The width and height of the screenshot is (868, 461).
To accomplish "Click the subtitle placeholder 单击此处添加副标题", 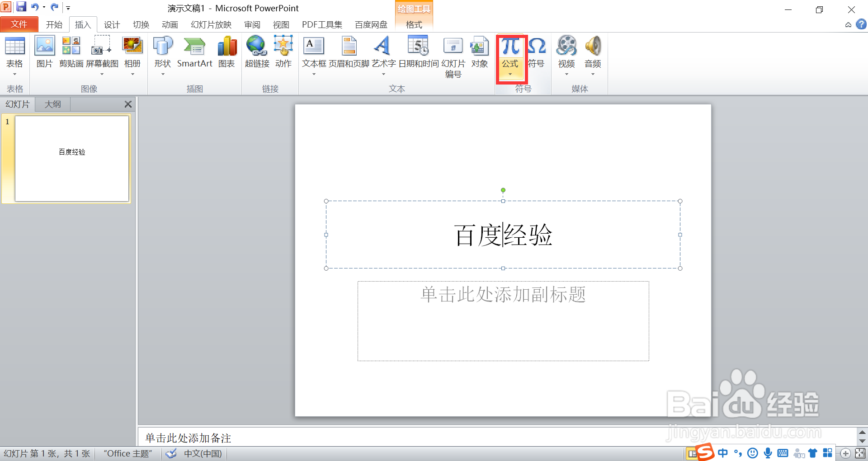I will tap(503, 294).
